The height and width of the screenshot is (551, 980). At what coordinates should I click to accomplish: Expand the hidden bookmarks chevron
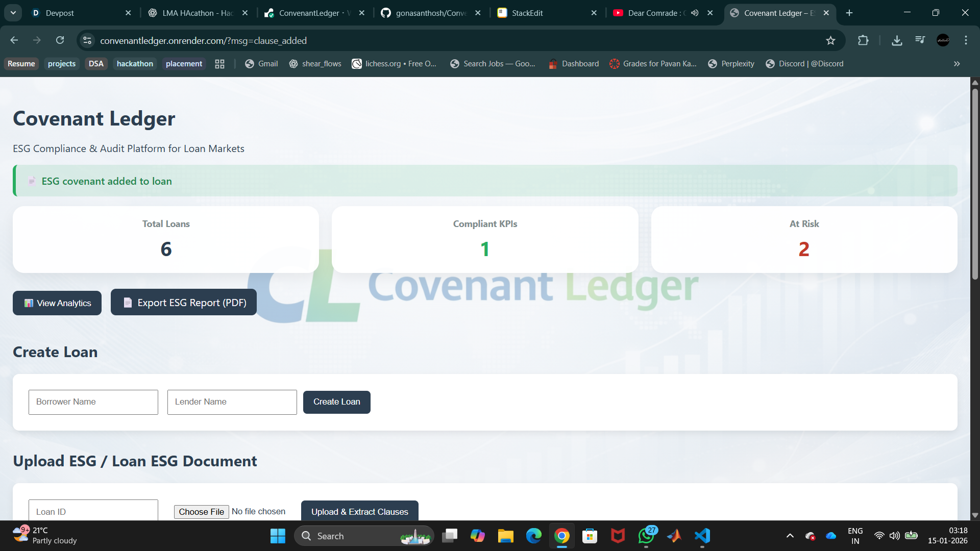pos(957,64)
